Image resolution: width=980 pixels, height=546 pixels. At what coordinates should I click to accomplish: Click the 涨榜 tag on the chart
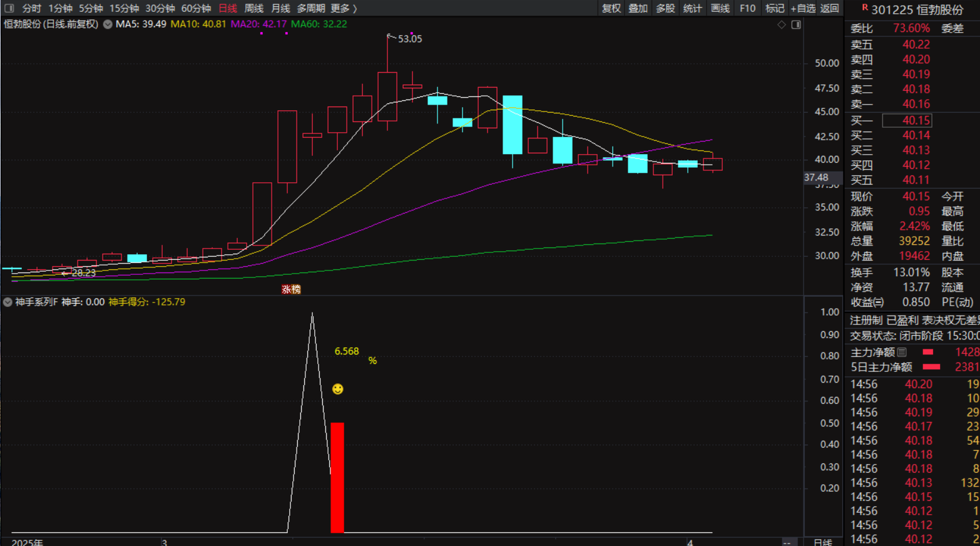click(x=291, y=289)
